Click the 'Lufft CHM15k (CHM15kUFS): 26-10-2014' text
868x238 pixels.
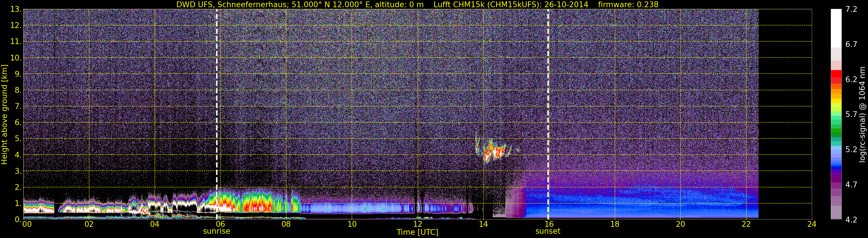tap(511, 4)
